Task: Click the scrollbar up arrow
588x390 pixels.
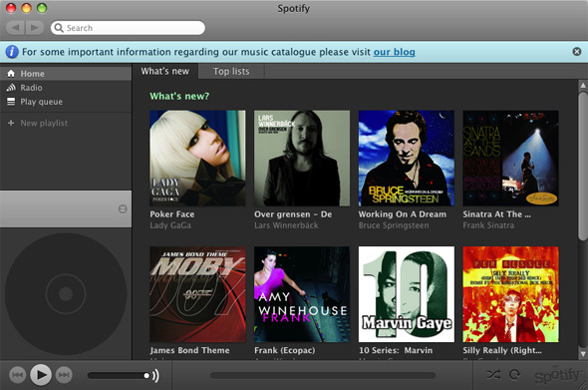Action: [x=583, y=86]
